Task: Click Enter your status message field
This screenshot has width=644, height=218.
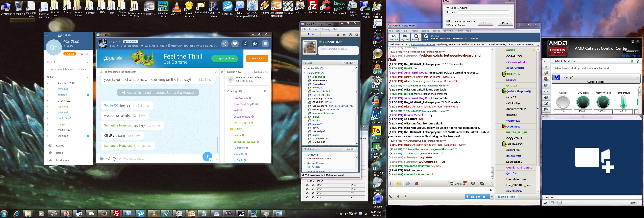Action: click(338, 50)
